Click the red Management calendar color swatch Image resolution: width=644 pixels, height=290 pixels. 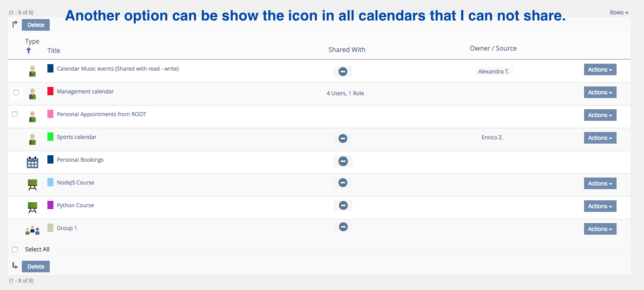[x=51, y=91]
